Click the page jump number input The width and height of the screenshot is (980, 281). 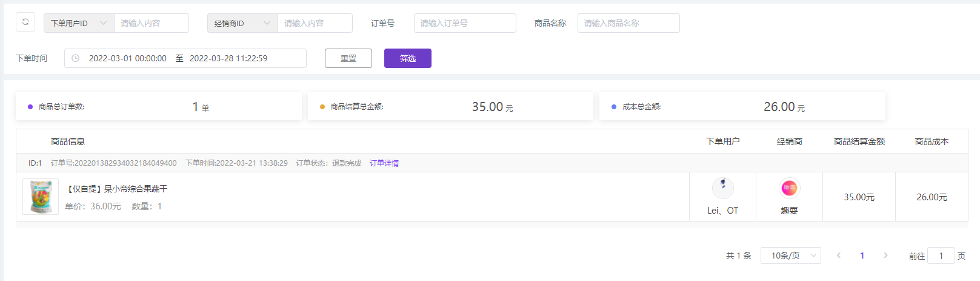(x=941, y=256)
